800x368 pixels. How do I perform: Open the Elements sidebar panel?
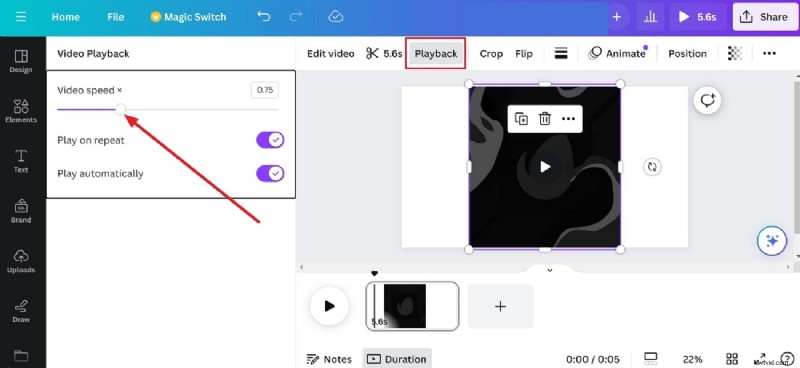[21, 111]
